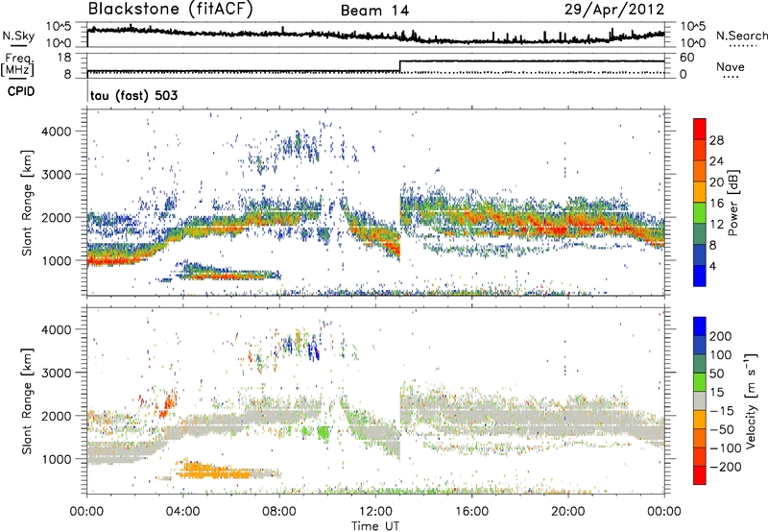The height and width of the screenshot is (532, 768).
Task: Click the 'Nave' legend label
Action: [x=731, y=66]
